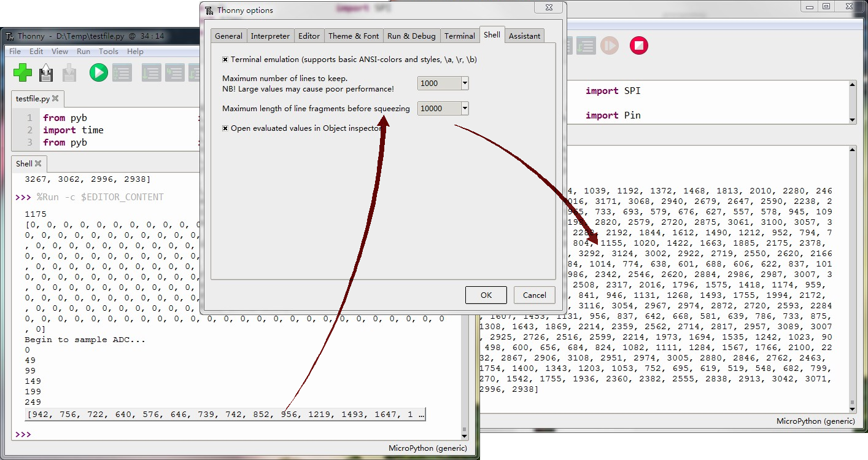Click MicroPython (generic) in right window status
The width and height of the screenshot is (868, 460).
click(x=816, y=421)
